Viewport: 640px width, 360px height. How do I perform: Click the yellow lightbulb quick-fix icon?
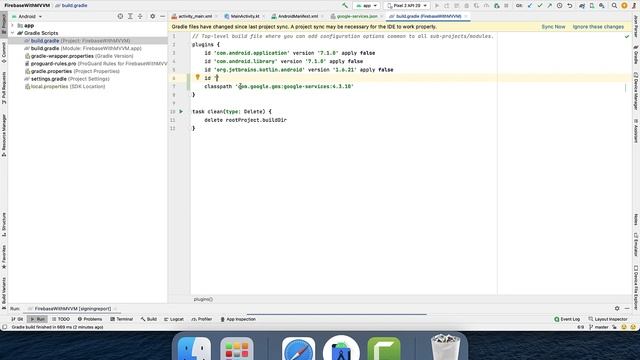coord(198,77)
